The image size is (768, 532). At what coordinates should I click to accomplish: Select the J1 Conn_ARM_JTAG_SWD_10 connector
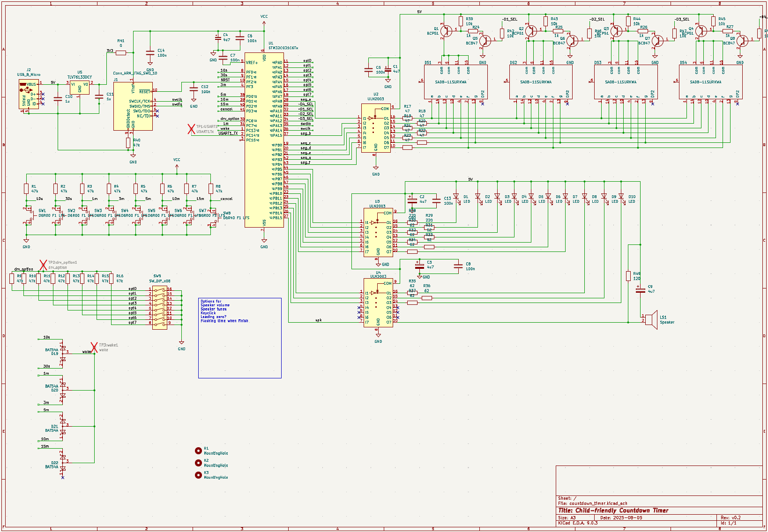(x=133, y=106)
